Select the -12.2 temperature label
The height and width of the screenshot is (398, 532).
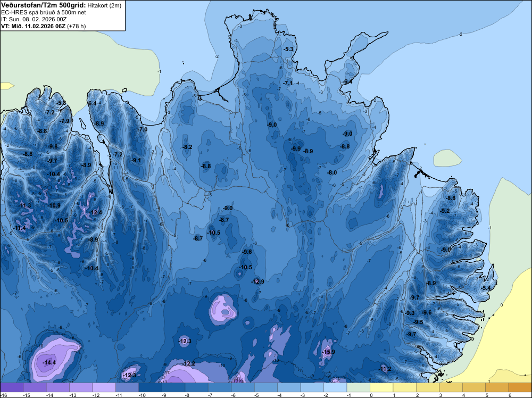[188, 363]
